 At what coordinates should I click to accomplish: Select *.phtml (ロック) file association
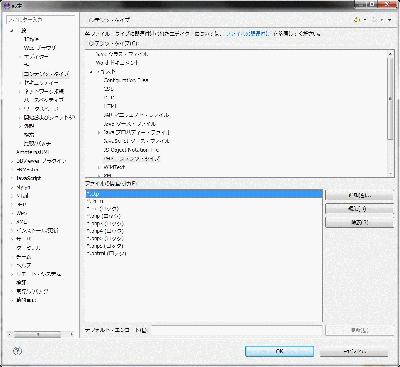106,253
